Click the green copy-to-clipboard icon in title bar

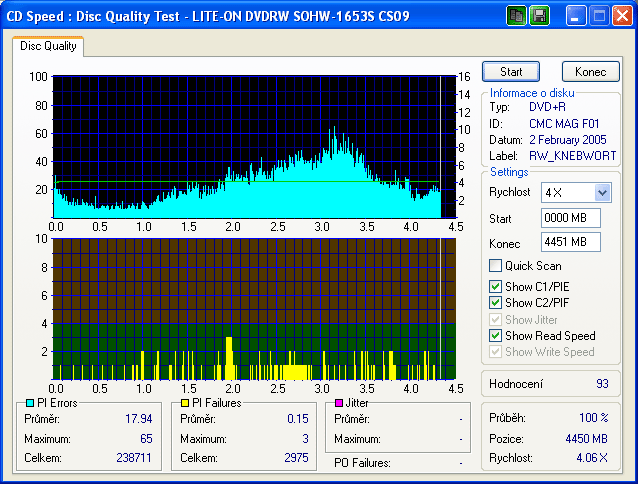(x=517, y=15)
